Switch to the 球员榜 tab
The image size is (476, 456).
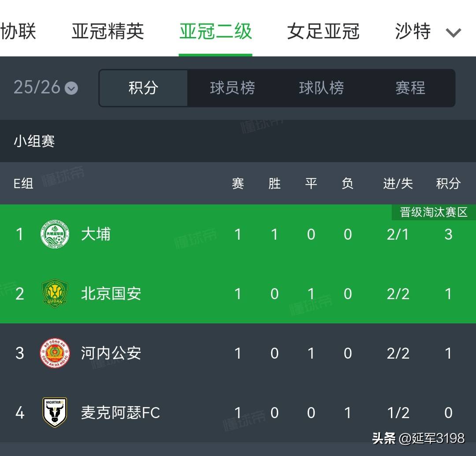(232, 88)
